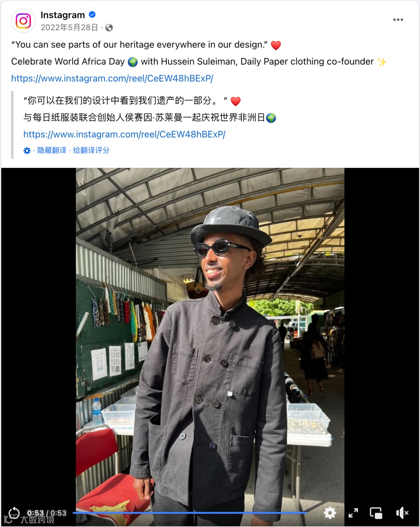Open video quality settings gear
The width and height of the screenshot is (420, 527).
click(330, 513)
